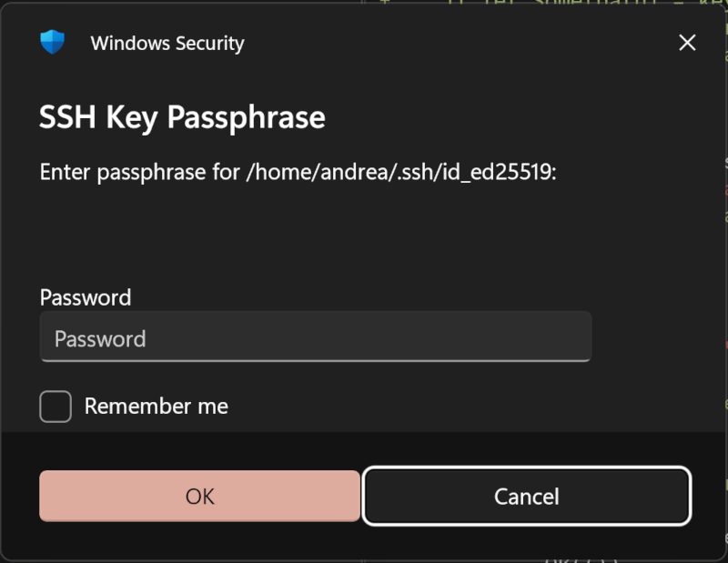
Task: Click the underline of the Password field
Action: tap(316, 361)
